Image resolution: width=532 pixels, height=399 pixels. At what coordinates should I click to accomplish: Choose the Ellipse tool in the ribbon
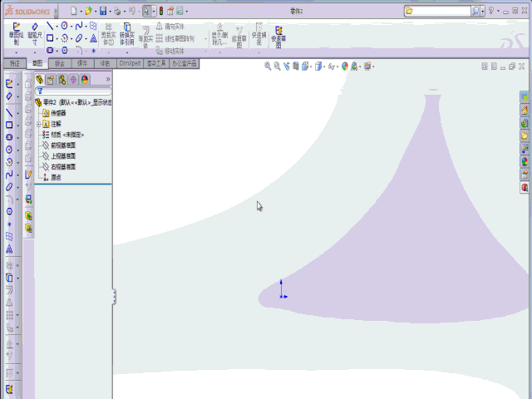79,38
